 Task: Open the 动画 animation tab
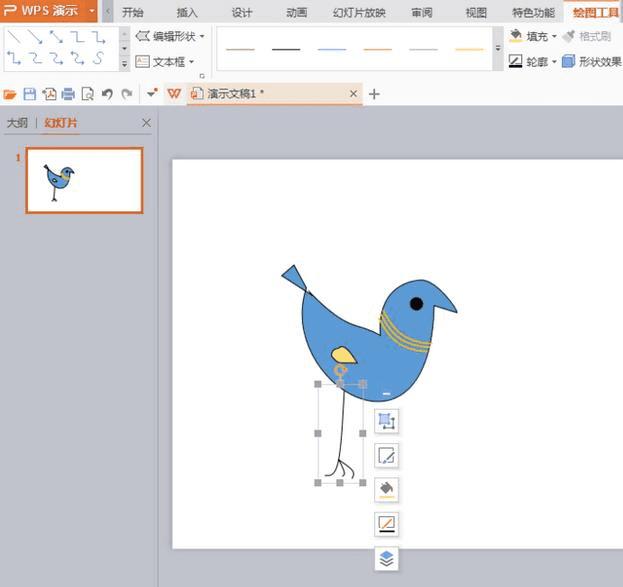[296, 12]
